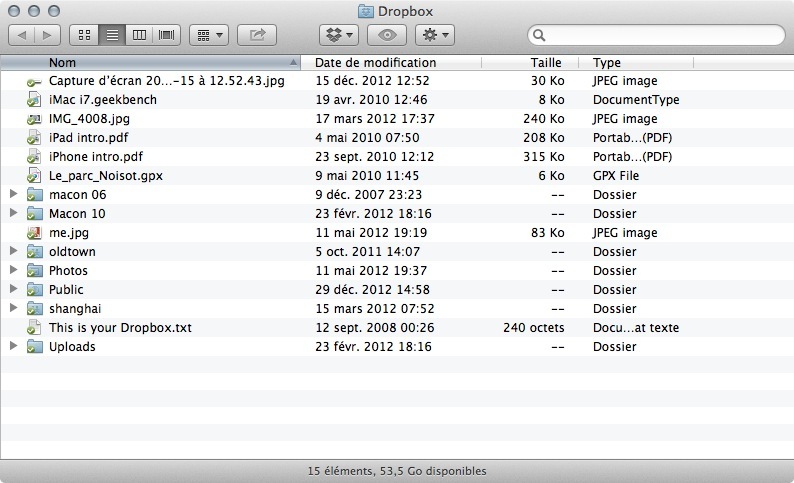Open the Action gear dropdown menu

[436, 35]
